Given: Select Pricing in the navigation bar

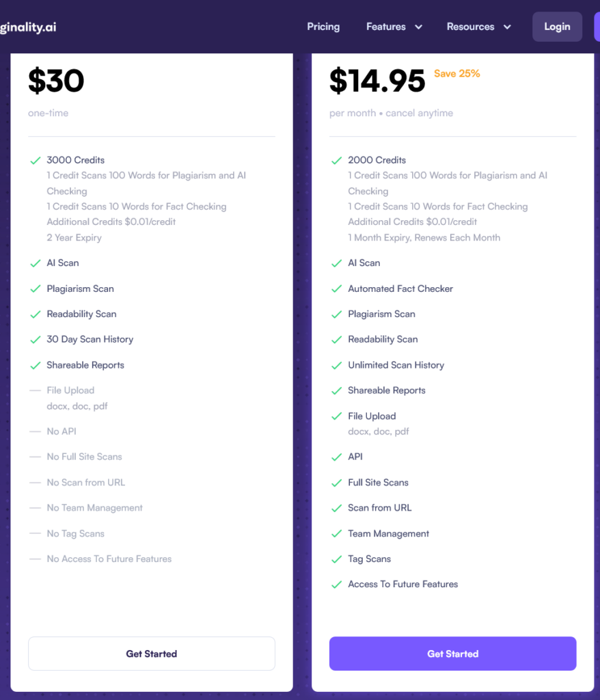Looking at the screenshot, I should tap(323, 27).
